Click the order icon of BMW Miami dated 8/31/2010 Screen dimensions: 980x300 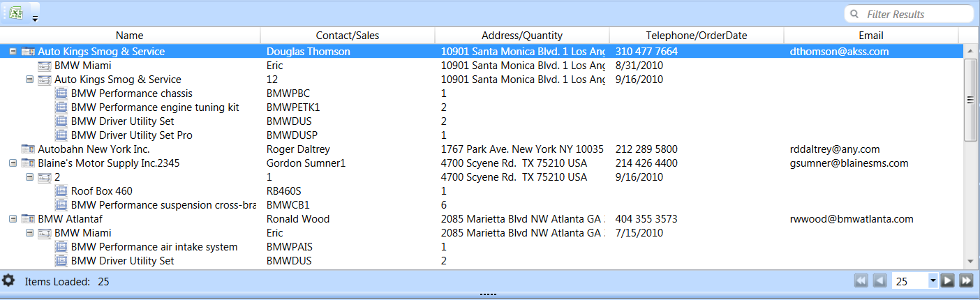tap(45, 66)
